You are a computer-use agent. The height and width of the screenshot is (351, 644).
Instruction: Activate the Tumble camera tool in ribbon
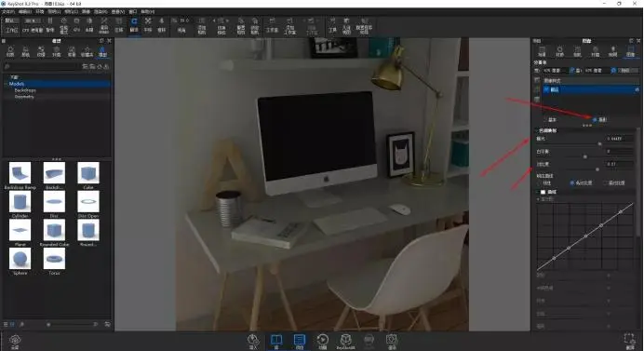[134, 24]
